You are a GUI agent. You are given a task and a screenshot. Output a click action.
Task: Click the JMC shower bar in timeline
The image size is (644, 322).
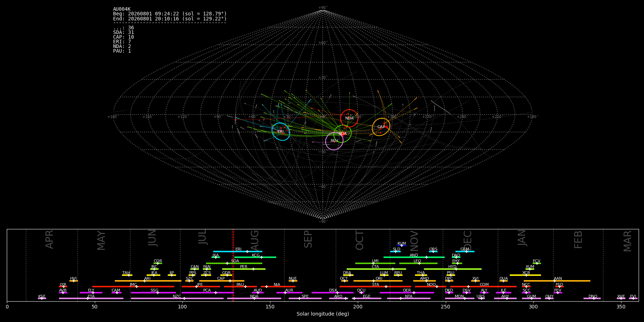click(133, 287)
